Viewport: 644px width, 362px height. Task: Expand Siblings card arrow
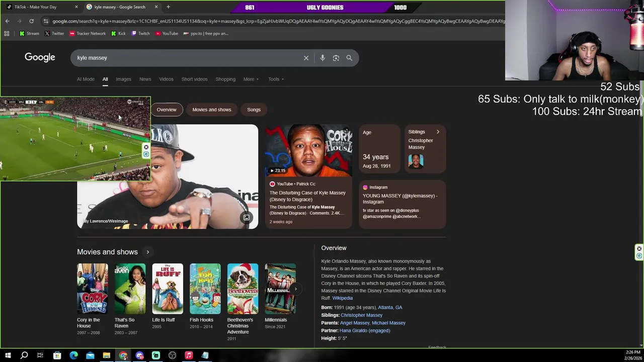click(x=438, y=132)
